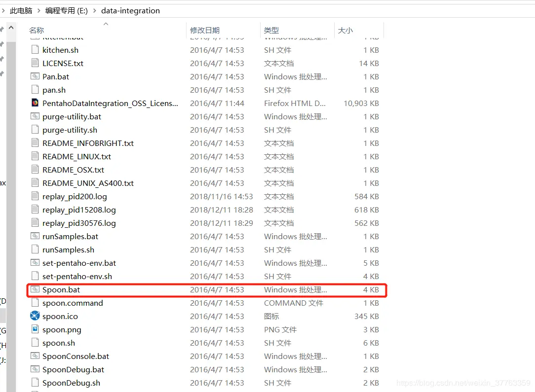
Task: Click the SpoonDebug.bat icon
Action: coord(35,369)
